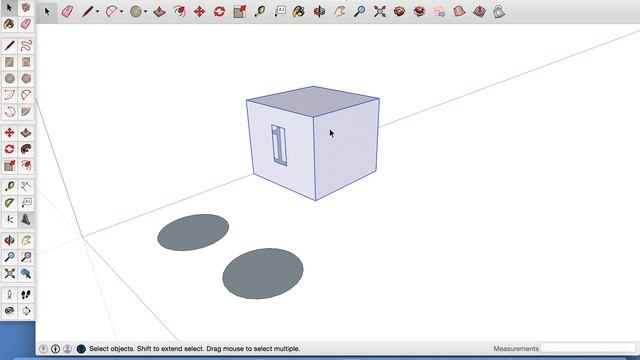The height and width of the screenshot is (360, 640).
Task: Select Scale in the top toolbar
Action: coord(240,11)
